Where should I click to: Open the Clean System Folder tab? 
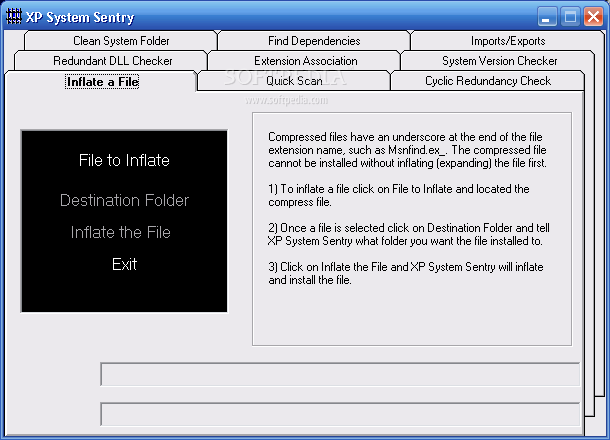[121, 41]
